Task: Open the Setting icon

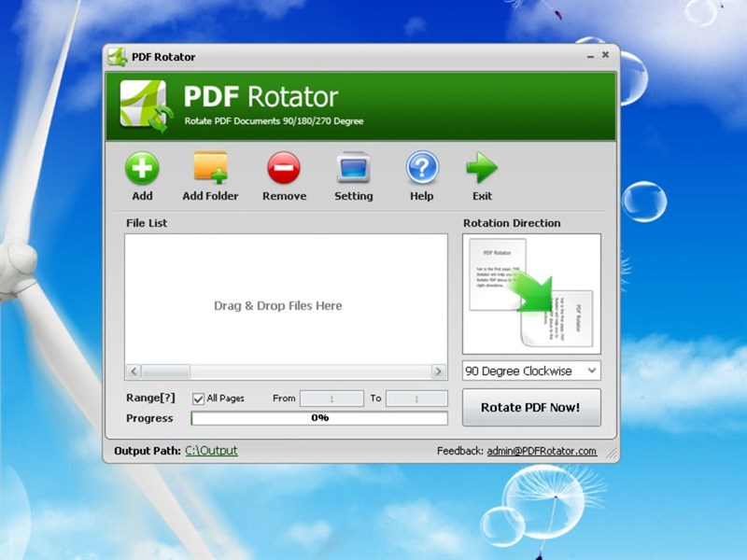Action: [354, 175]
